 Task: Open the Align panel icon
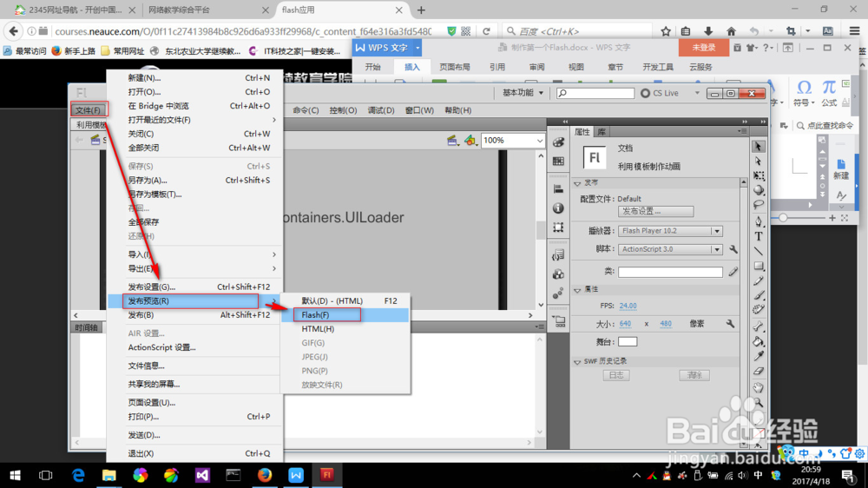(558, 189)
